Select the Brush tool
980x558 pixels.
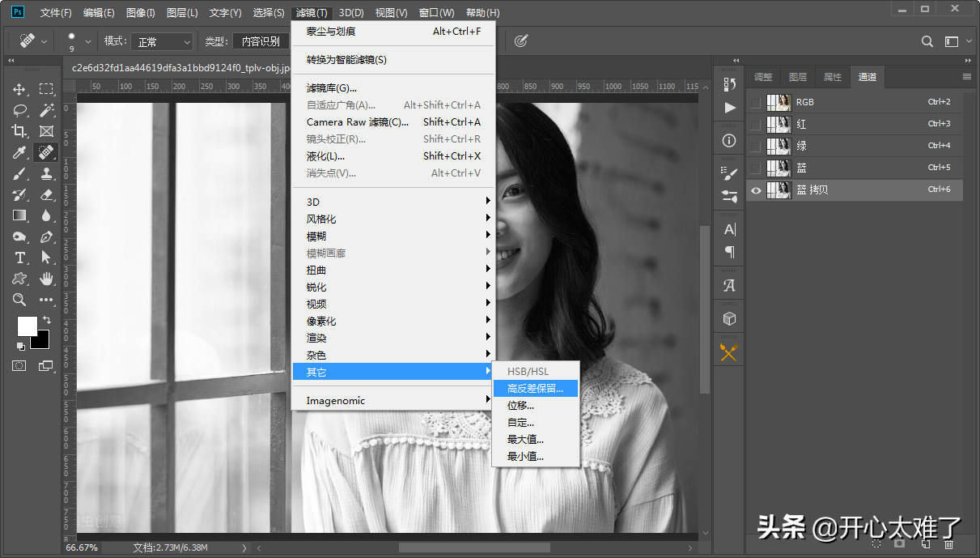(19, 173)
